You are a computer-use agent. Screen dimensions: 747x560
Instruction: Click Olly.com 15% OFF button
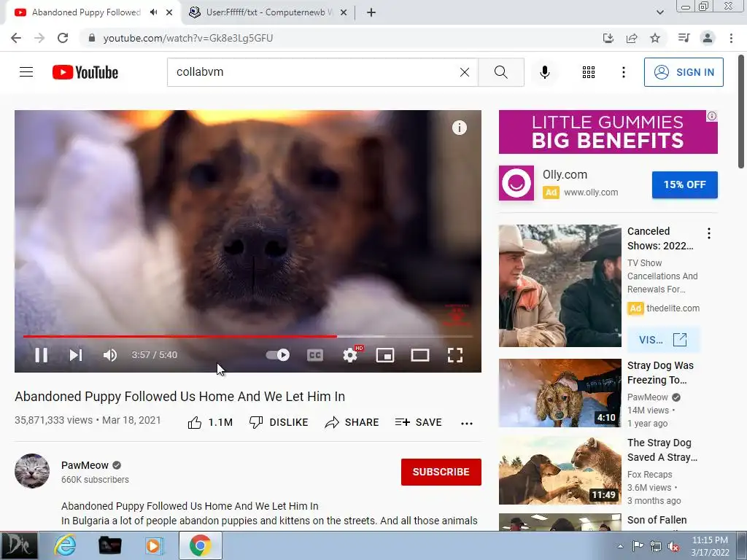point(684,184)
